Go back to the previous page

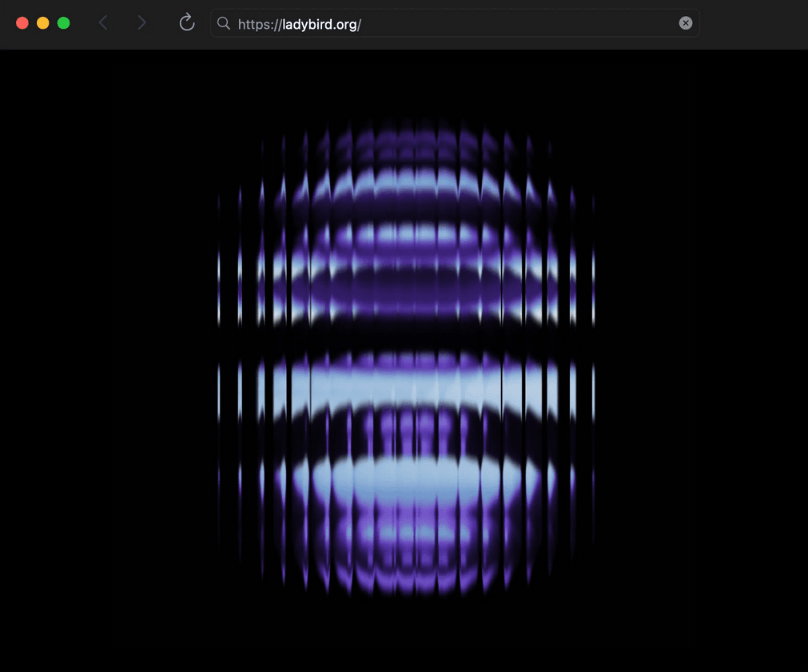pyautogui.click(x=103, y=23)
